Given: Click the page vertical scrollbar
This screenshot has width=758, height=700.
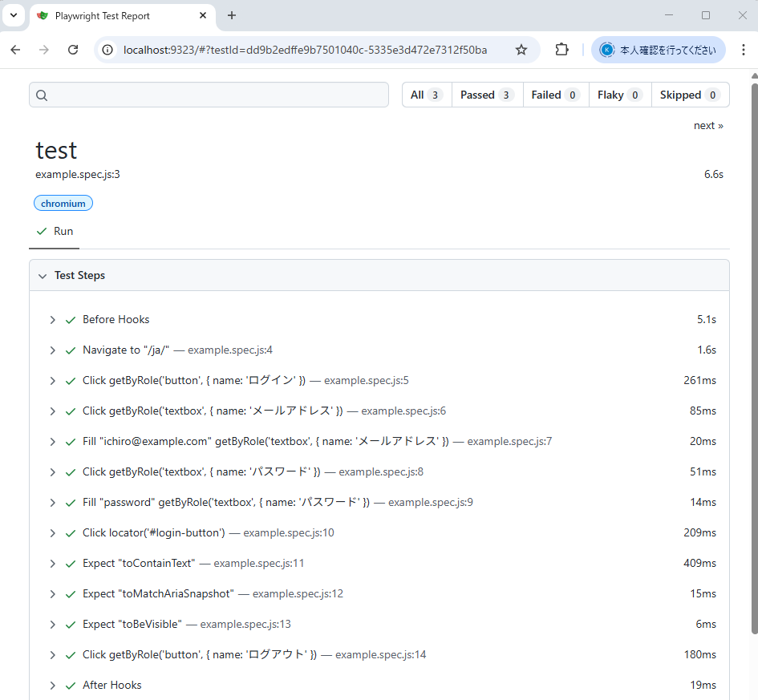Looking at the screenshot, I should click(x=754, y=358).
